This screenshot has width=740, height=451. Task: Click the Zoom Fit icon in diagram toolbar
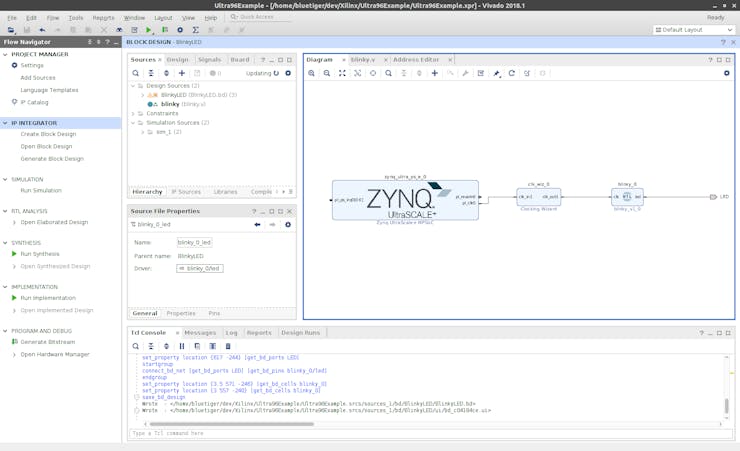(342, 73)
